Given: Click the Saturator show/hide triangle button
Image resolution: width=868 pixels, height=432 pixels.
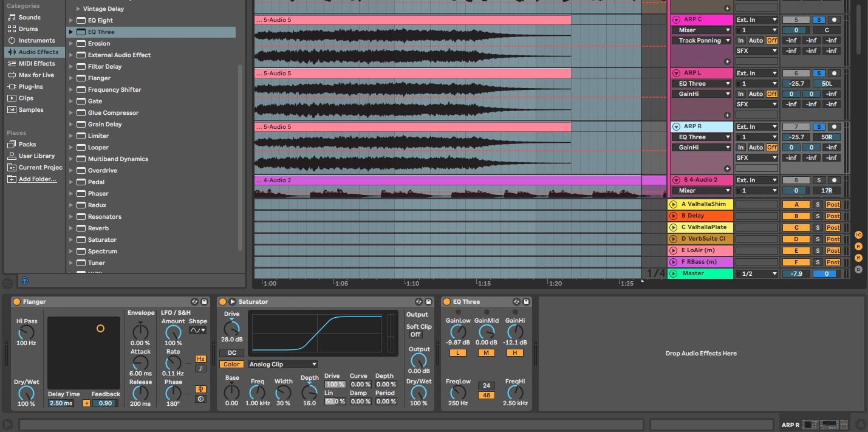Looking at the screenshot, I should 232,301.
